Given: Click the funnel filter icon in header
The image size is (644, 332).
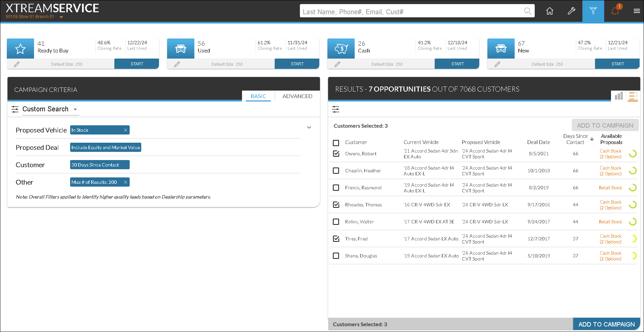Looking at the screenshot, I should point(593,11).
